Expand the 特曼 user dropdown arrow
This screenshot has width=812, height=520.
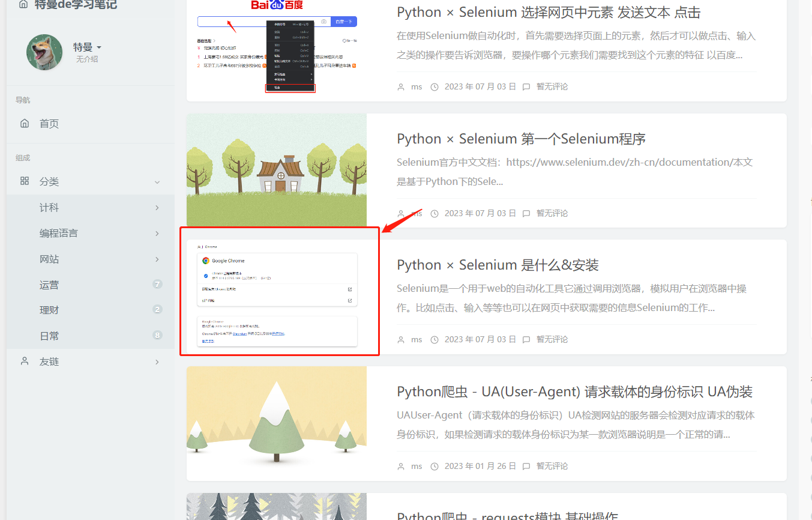[x=99, y=47]
